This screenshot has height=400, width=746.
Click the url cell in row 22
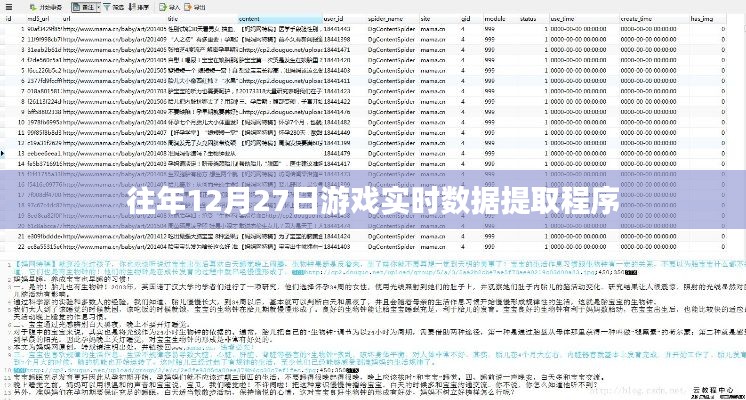tap(114, 247)
